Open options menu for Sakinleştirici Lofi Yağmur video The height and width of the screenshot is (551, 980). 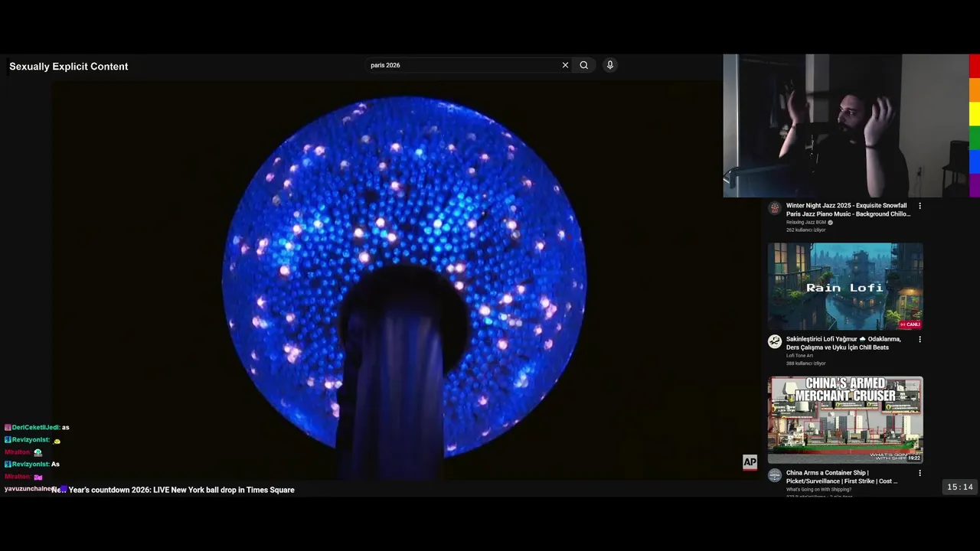click(920, 339)
